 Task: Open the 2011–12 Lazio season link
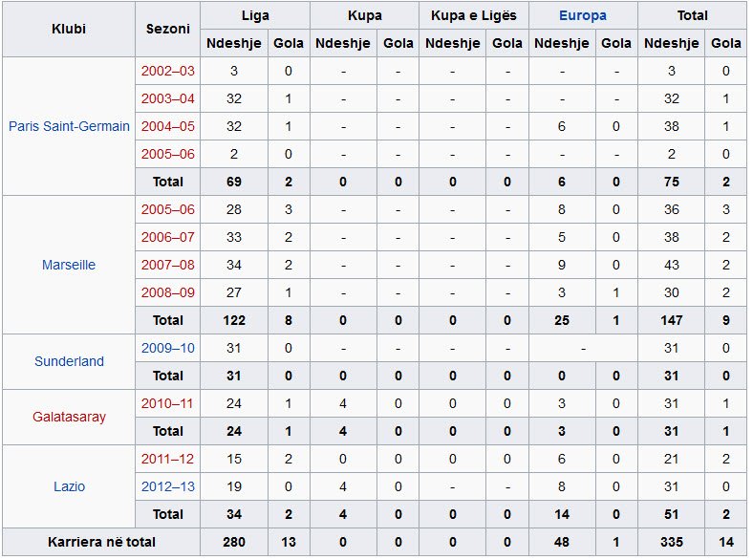[x=167, y=459]
